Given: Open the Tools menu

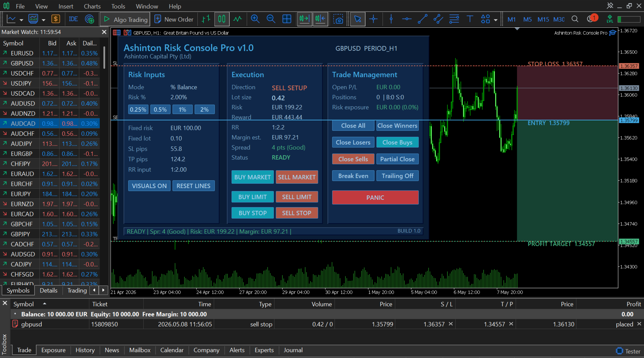Looking at the screenshot, I should [x=118, y=6].
